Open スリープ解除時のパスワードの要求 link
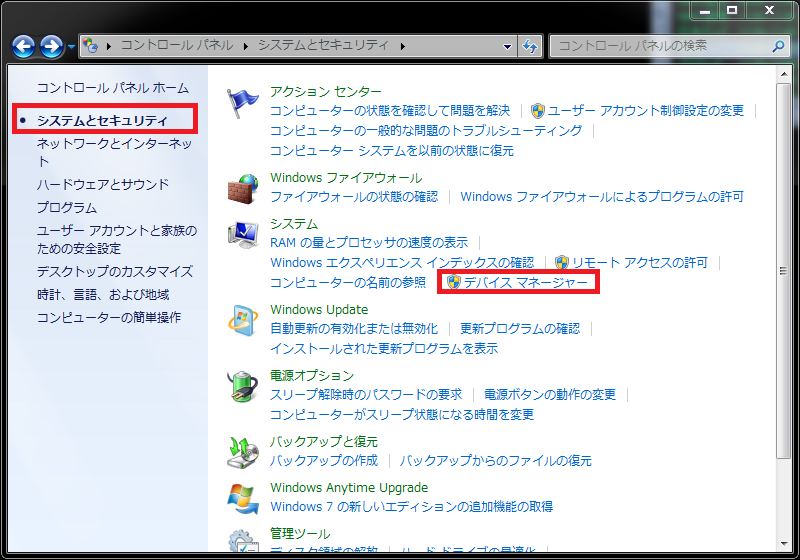The image size is (800, 560). (x=366, y=395)
